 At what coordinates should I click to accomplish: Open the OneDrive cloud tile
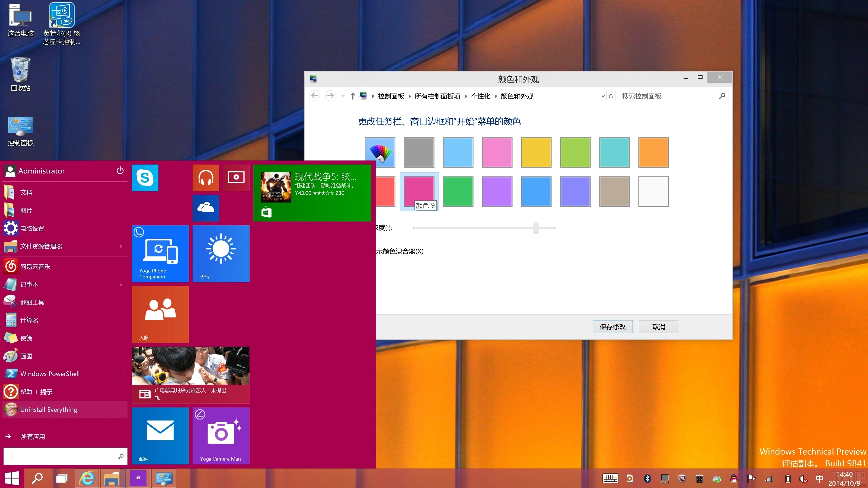point(206,208)
